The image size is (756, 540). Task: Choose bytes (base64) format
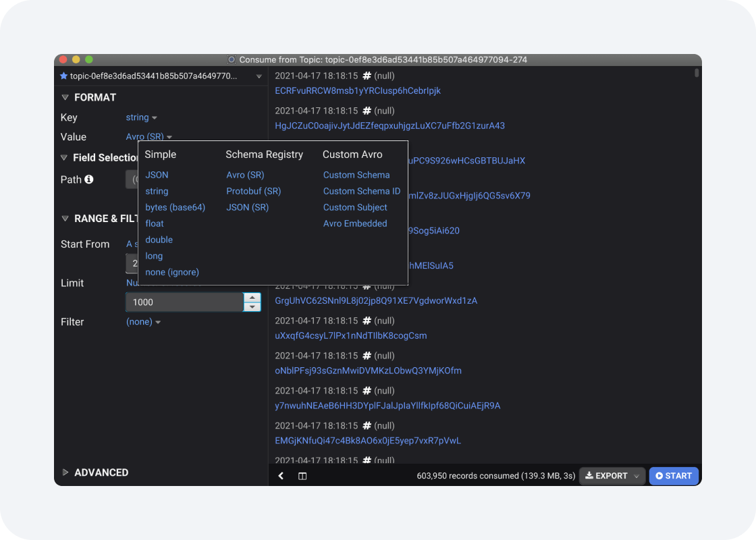(x=175, y=207)
